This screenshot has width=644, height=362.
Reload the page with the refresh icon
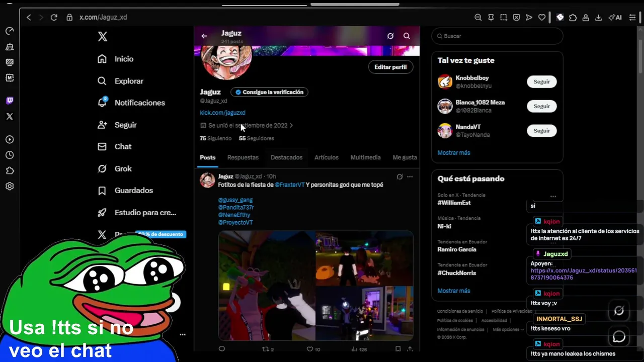[54, 17]
